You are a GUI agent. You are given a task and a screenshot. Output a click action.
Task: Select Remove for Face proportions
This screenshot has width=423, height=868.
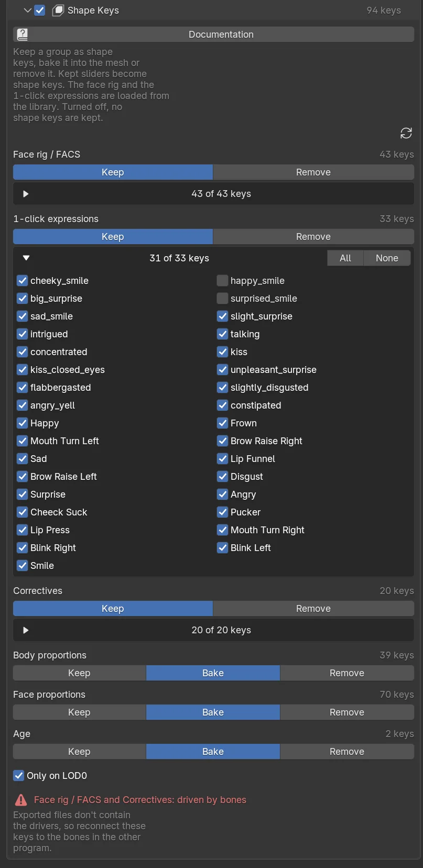347,712
